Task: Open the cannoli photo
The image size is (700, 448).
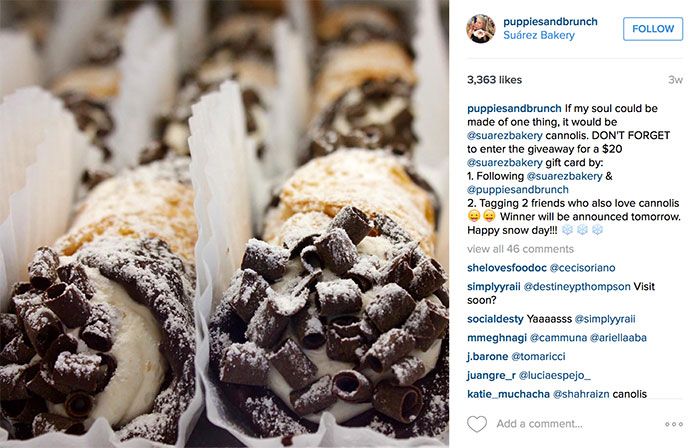Action: [x=224, y=224]
